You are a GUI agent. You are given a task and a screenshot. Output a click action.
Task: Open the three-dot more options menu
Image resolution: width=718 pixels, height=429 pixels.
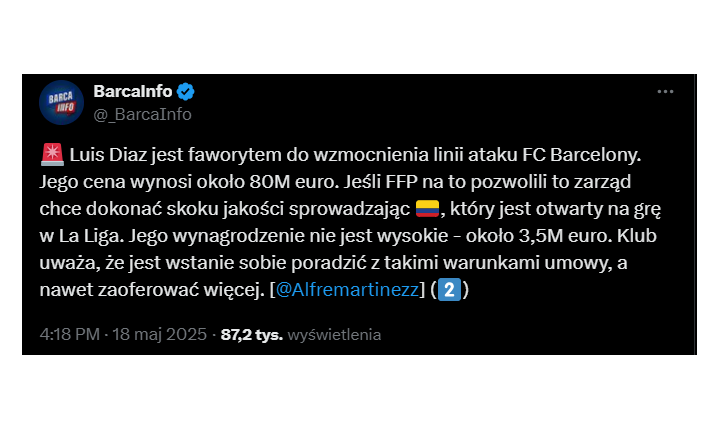(665, 91)
